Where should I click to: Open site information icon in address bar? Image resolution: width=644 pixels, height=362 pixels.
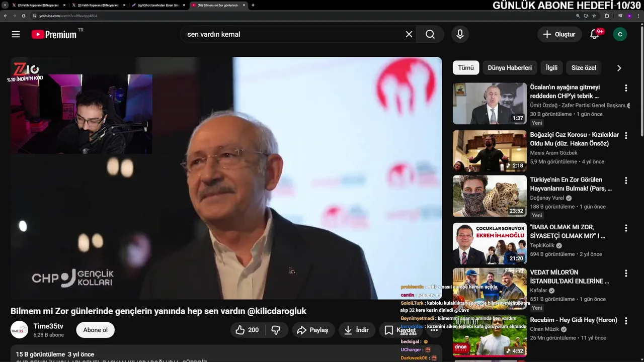pyautogui.click(x=35, y=16)
